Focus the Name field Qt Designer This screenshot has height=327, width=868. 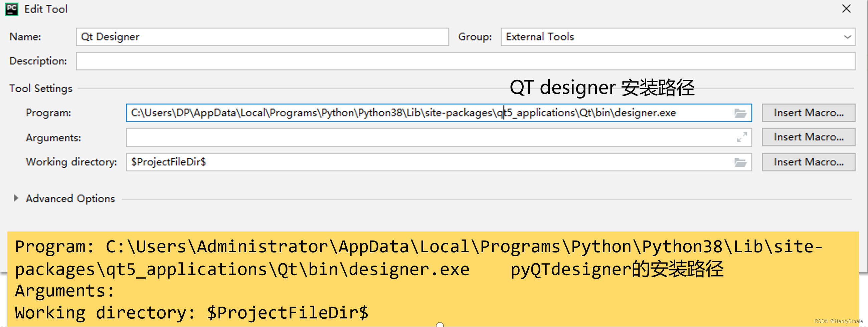[262, 37]
